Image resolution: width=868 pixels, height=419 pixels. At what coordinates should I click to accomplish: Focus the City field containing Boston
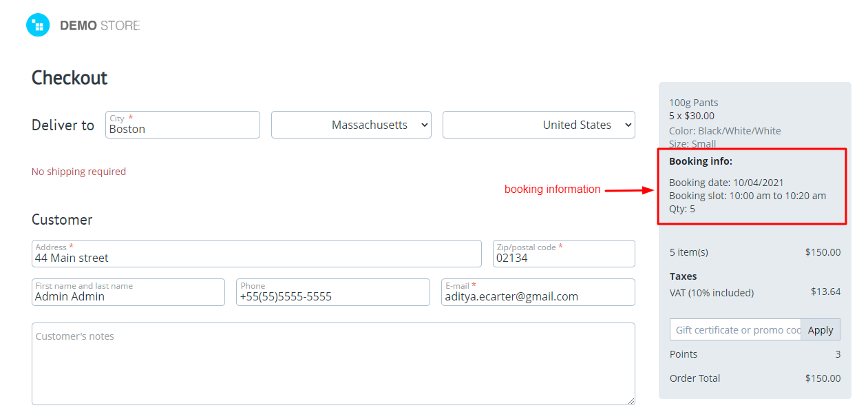pos(182,125)
